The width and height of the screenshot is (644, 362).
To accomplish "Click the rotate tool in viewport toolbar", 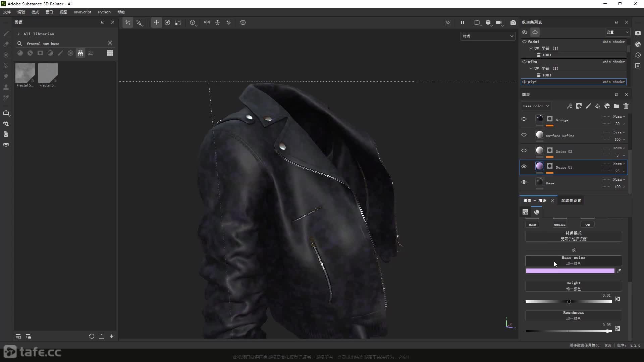I will click(x=167, y=22).
